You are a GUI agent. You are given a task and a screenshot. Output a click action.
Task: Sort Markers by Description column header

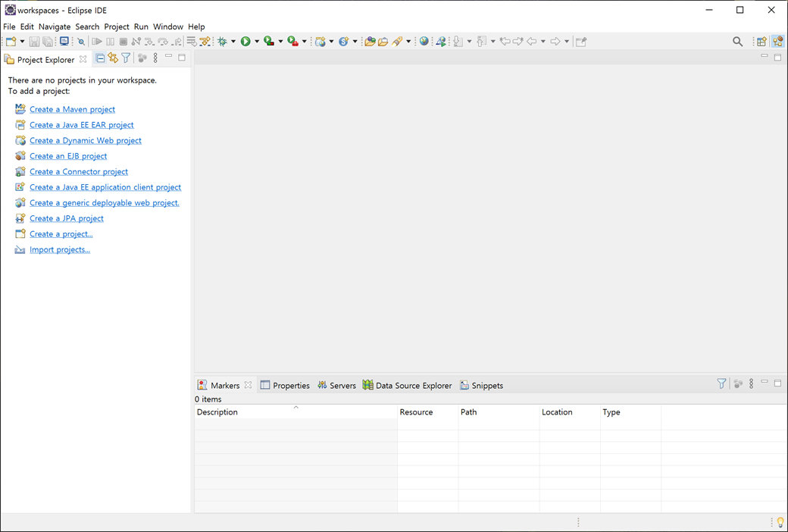tap(295, 412)
